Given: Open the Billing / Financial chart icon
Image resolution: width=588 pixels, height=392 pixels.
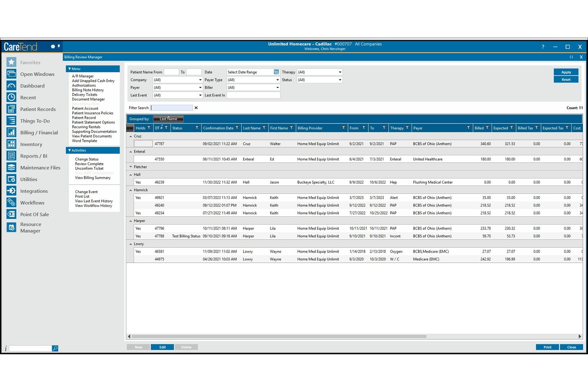Looking at the screenshot, I should [12, 132].
